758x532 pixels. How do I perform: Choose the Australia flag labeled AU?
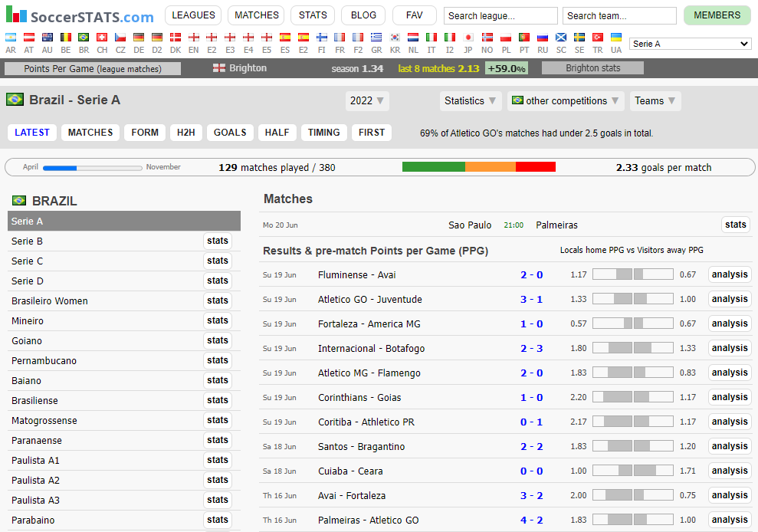point(48,38)
